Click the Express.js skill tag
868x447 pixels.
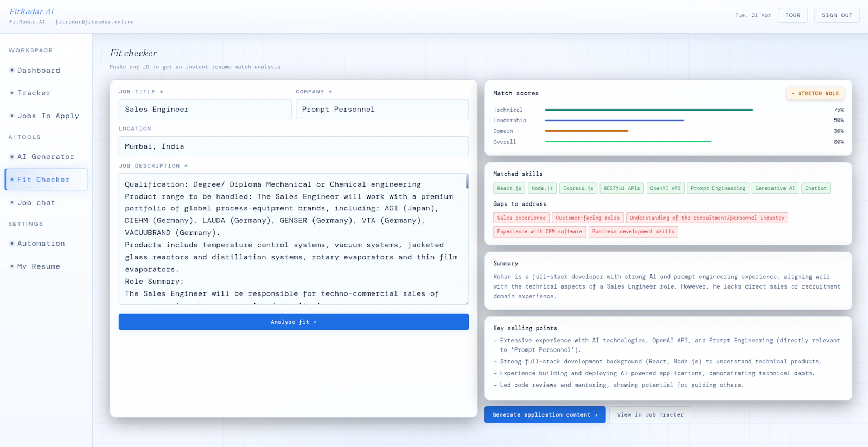pyautogui.click(x=578, y=188)
